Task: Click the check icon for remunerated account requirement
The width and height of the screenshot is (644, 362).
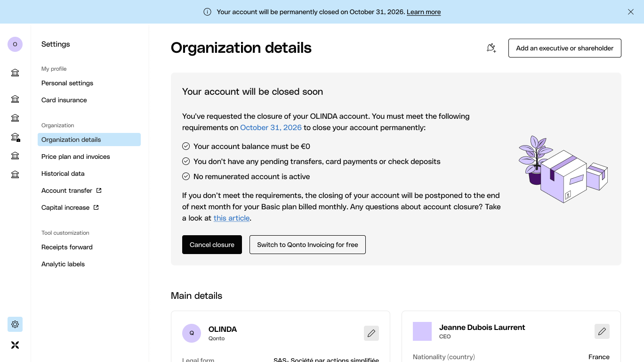Action: click(186, 176)
